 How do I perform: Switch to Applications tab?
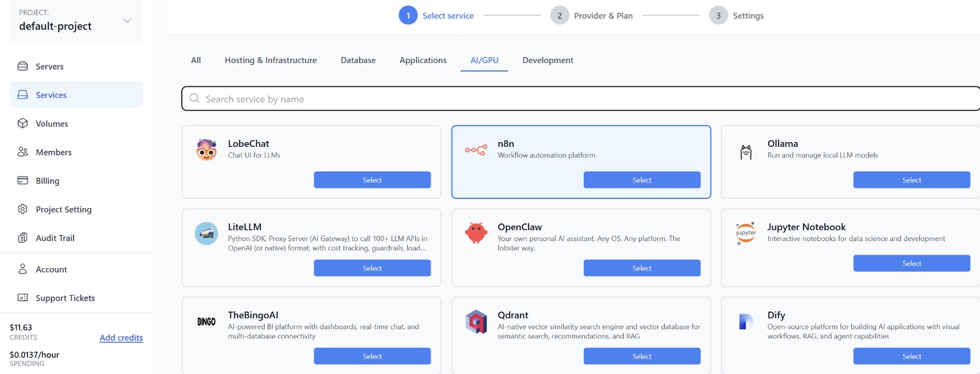[x=423, y=60]
